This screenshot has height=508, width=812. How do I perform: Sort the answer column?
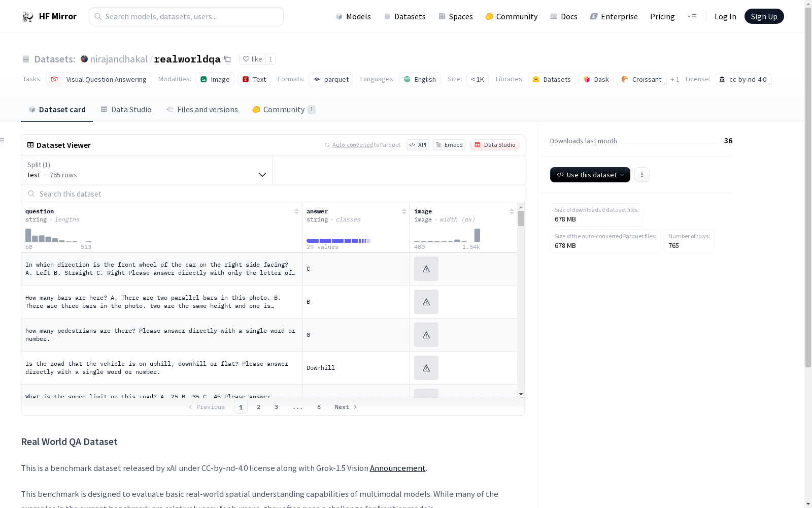point(404,211)
